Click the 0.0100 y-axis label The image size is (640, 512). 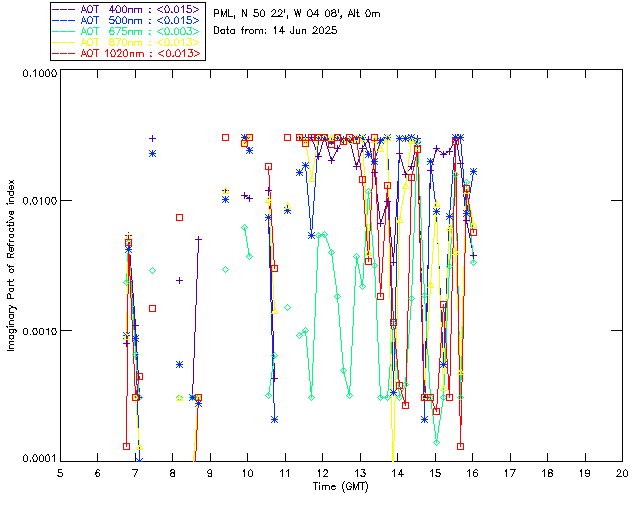pyautogui.click(x=39, y=201)
